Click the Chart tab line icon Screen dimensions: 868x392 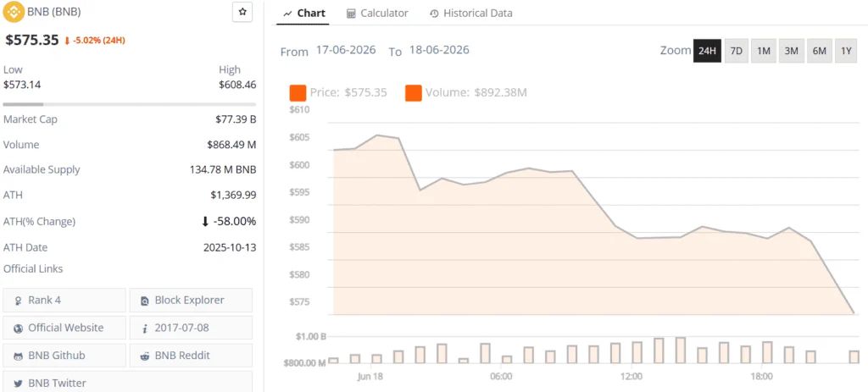(x=287, y=14)
